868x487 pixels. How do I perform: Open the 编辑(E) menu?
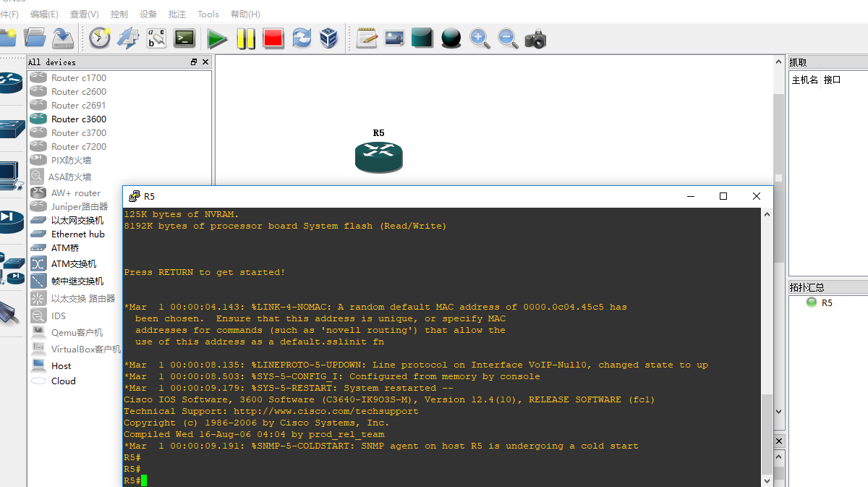44,14
